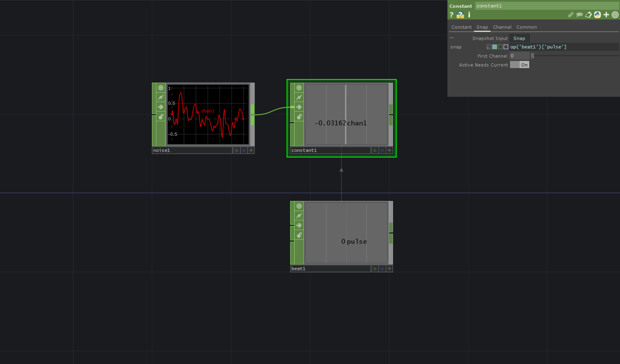Select the noise1 waveform viewer
Image resolution: width=620 pixels, height=364 pixels.
[x=208, y=115]
